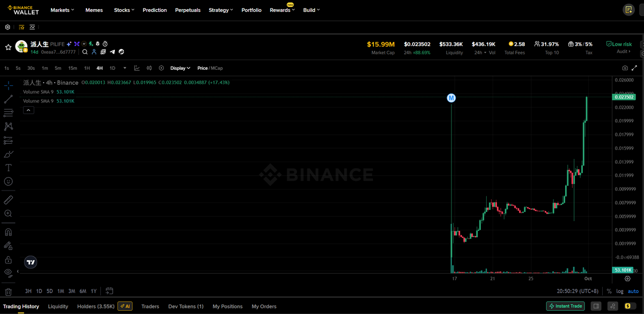Open the candlestick chart type icon

click(x=149, y=68)
